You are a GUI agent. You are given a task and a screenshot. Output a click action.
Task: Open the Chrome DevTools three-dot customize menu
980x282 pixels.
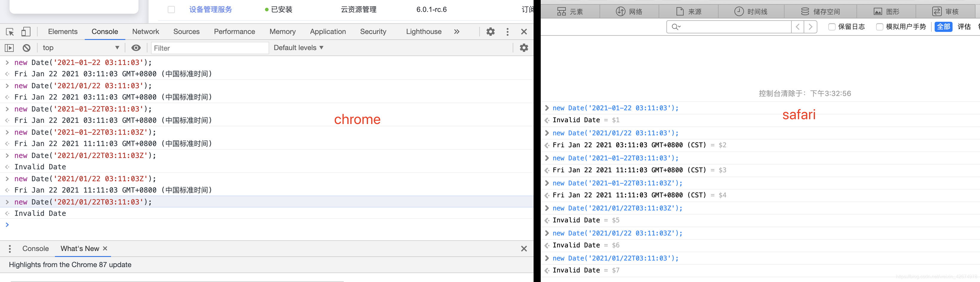pos(507,32)
